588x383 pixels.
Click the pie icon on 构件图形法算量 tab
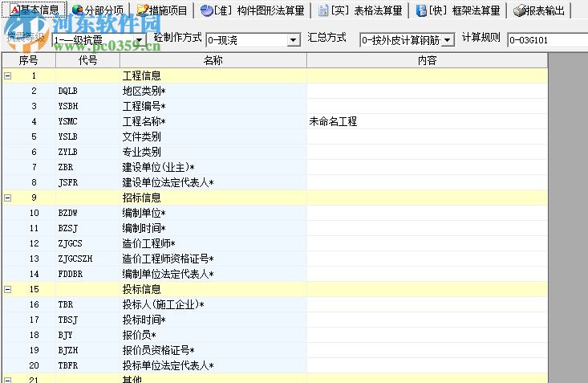point(206,10)
